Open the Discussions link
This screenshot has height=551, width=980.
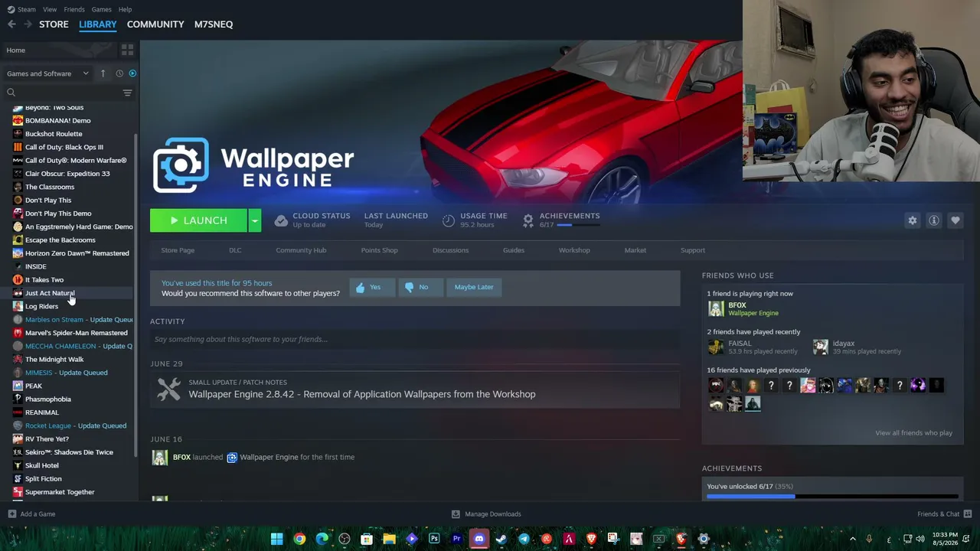point(450,250)
